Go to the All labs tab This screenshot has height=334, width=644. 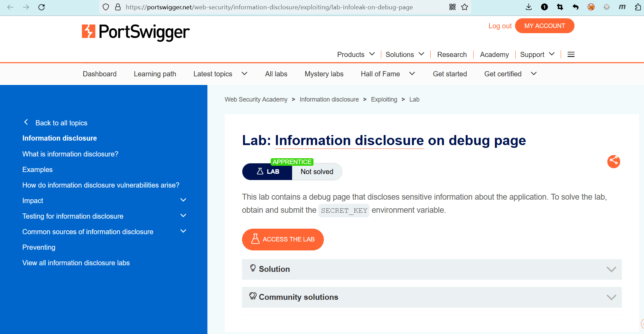(276, 74)
